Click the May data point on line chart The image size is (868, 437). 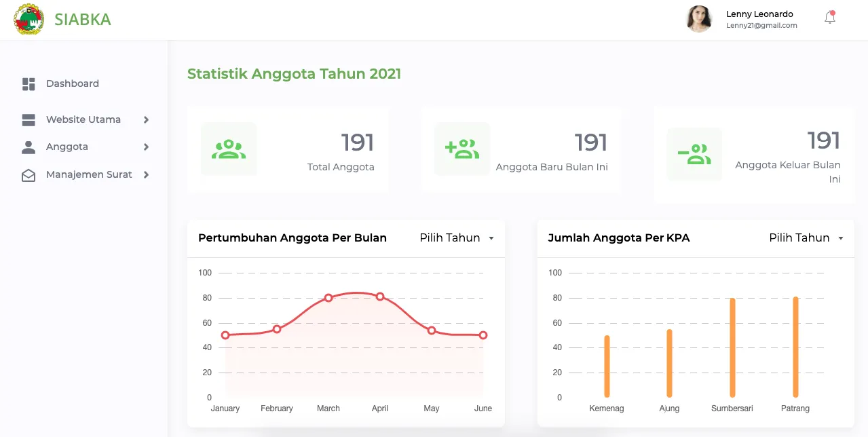(x=432, y=330)
